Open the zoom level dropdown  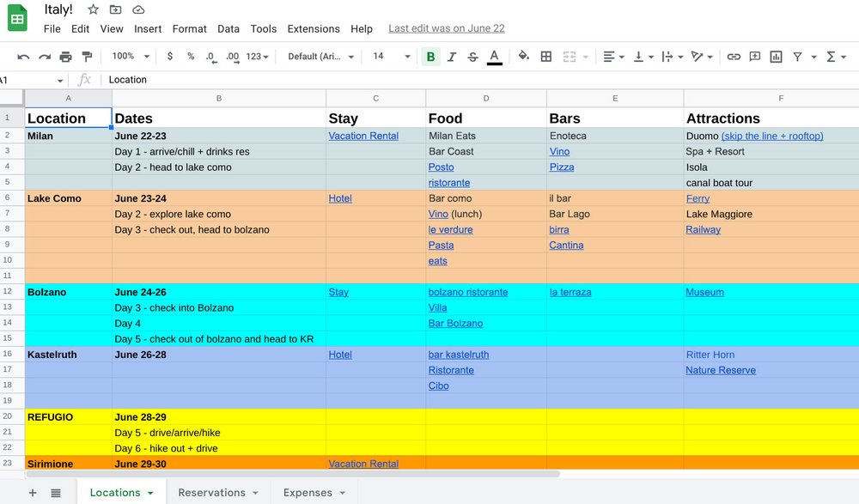tap(129, 56)
